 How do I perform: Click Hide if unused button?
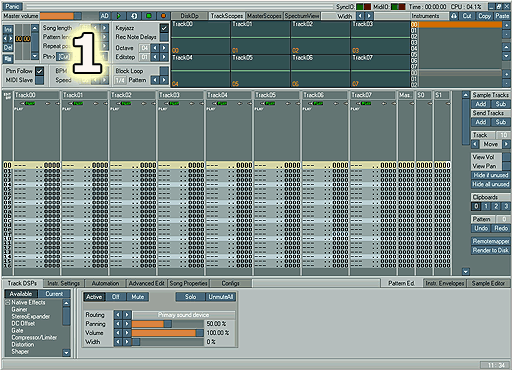(491, 175)
